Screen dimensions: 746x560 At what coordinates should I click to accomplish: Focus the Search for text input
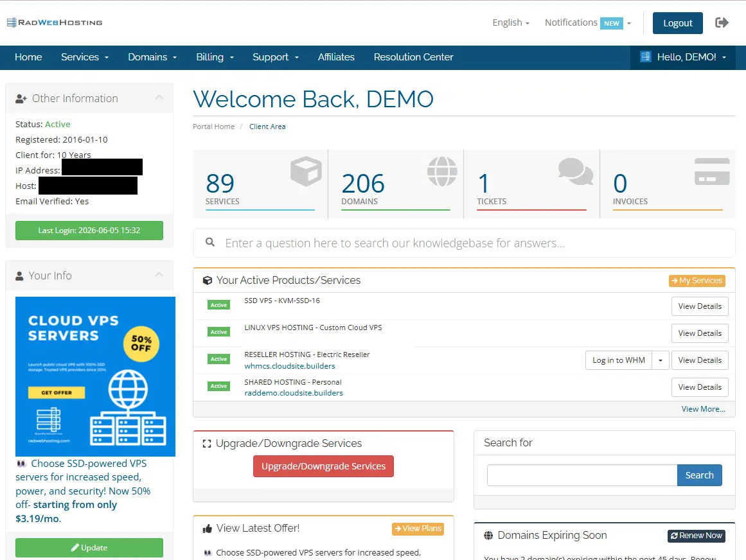(582, 475)
